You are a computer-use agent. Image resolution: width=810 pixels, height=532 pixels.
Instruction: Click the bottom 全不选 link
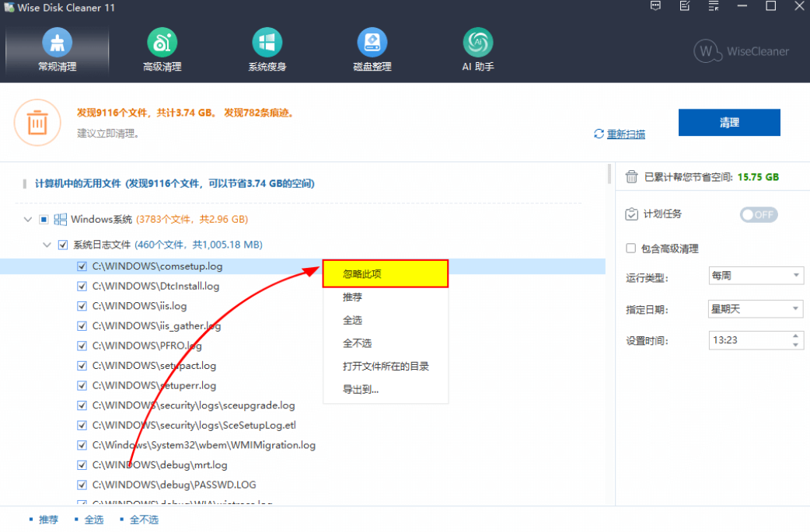pyautogui.click(x=144, y=520)
